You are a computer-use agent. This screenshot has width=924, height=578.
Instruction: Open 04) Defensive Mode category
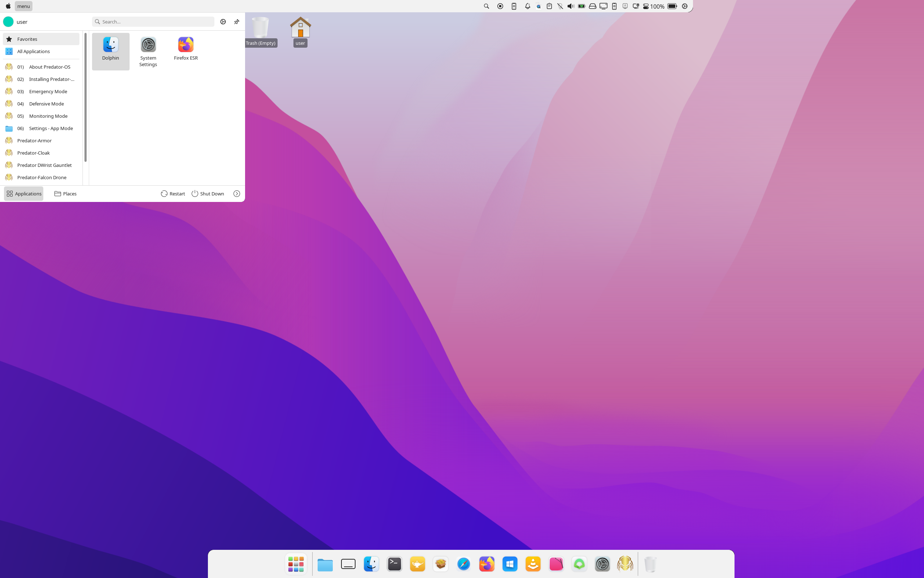coord(41,104)
